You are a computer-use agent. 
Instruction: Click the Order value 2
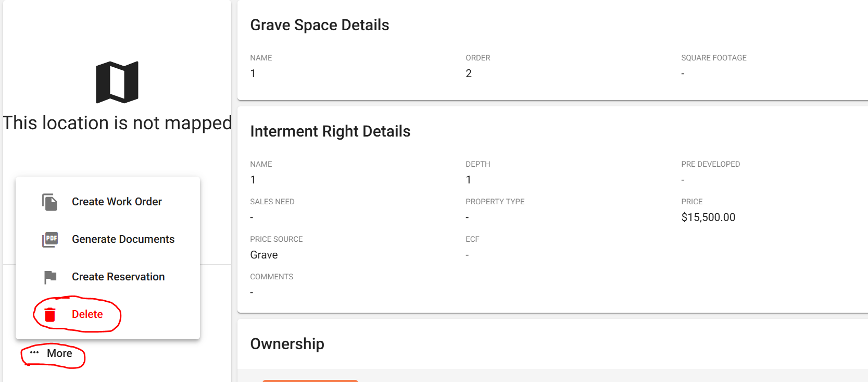(x=469, y=73)
